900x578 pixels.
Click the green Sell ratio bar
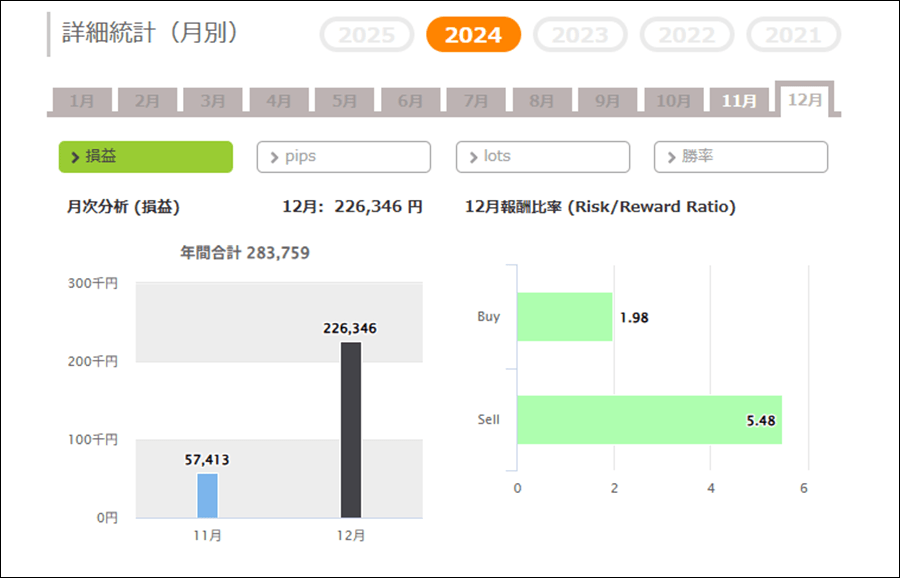coord(648,420)
